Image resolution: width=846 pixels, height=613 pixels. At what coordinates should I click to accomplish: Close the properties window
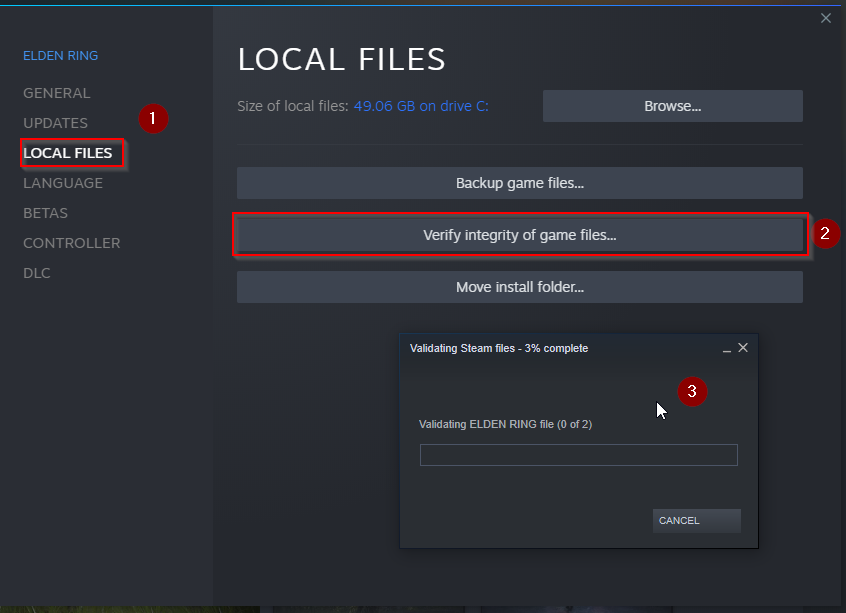click(x=825, y=18)
